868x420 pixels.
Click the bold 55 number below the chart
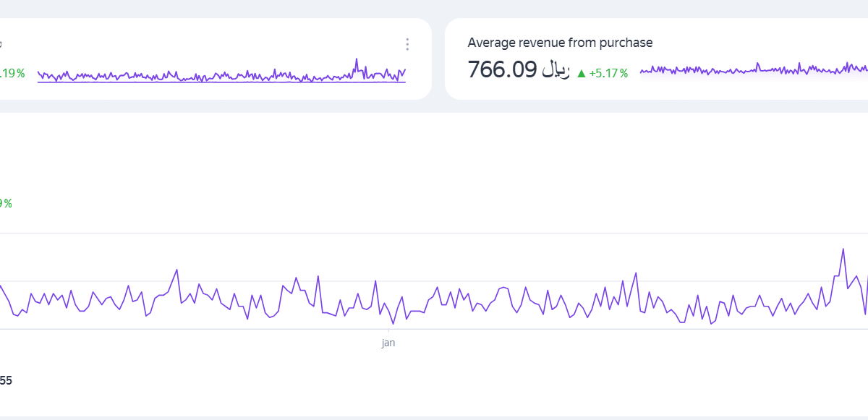coord(6,380)
